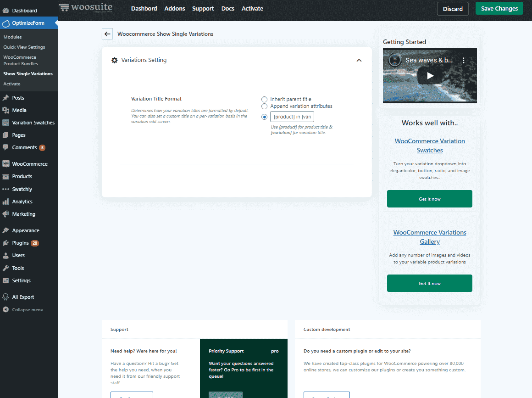Click the Variations Setting gear icon

click(x=115, y=60)
